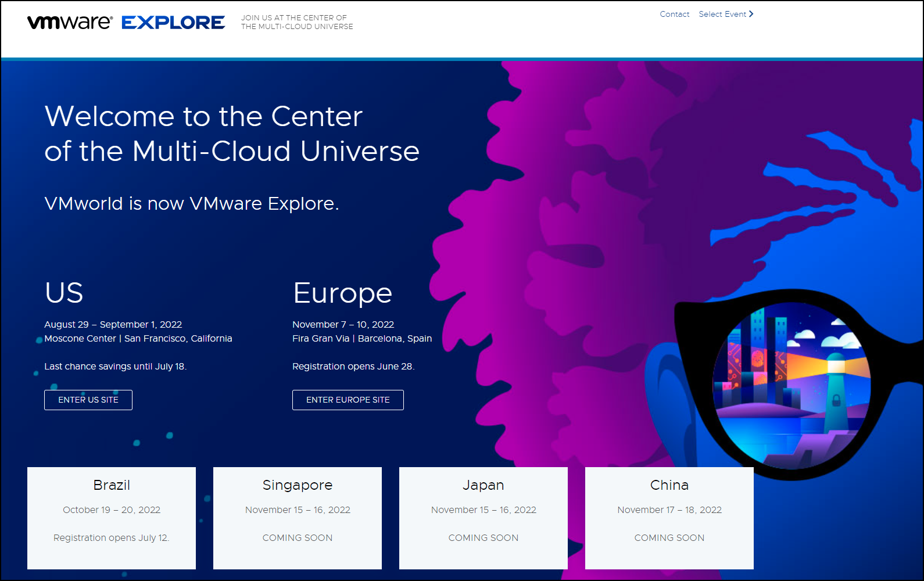Click 'Last chance savings until July 18.' text

coord(116,366)
